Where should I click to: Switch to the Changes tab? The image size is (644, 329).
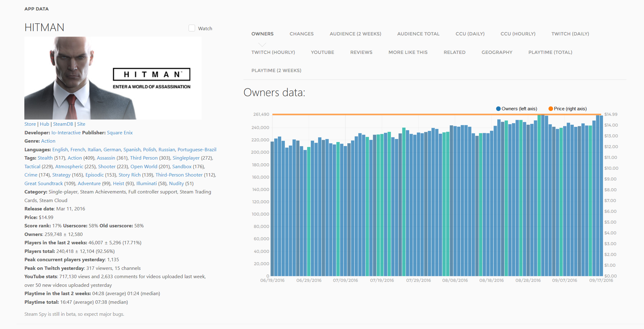[301, 34]
